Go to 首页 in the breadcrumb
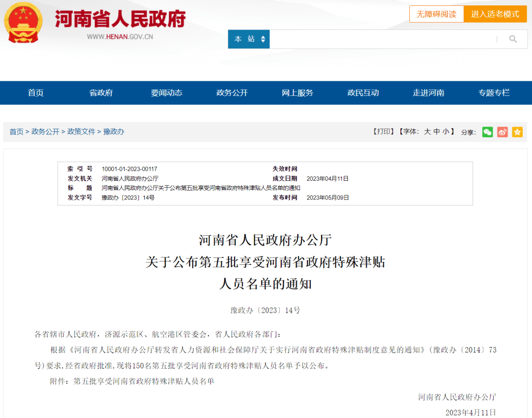This screenshot has height=418, width=532. click(16, 131)
